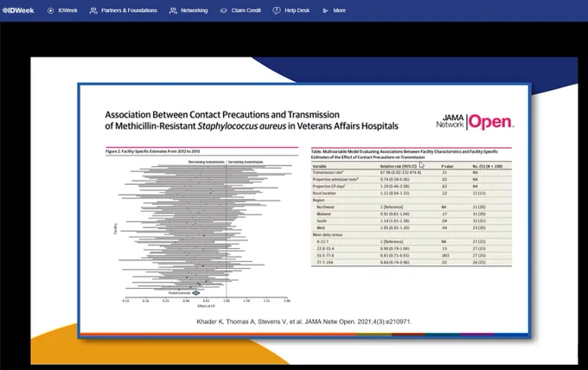588x370 pixels.
Task: Open the Claim Credit menu
Action: point(246,10)
